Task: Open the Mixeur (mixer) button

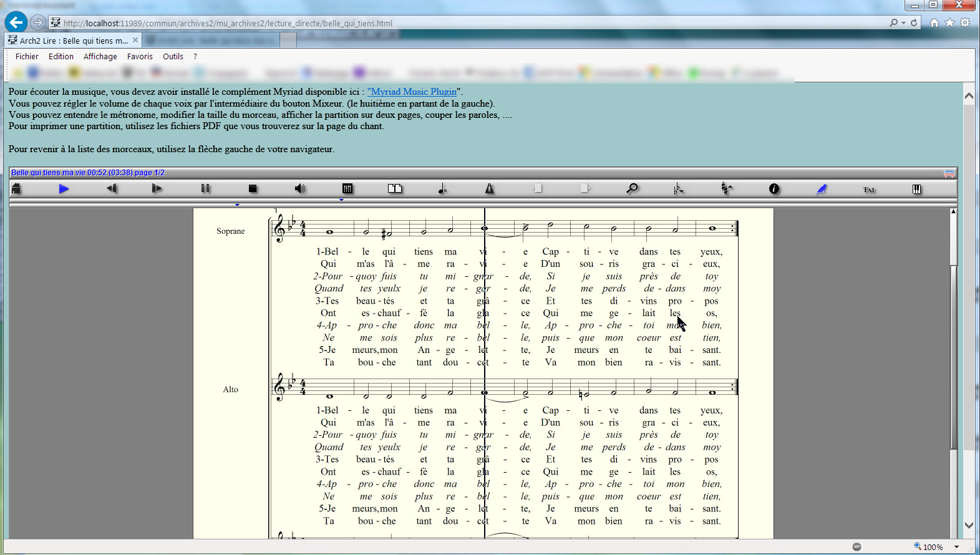Action: [x=347, y=188]
